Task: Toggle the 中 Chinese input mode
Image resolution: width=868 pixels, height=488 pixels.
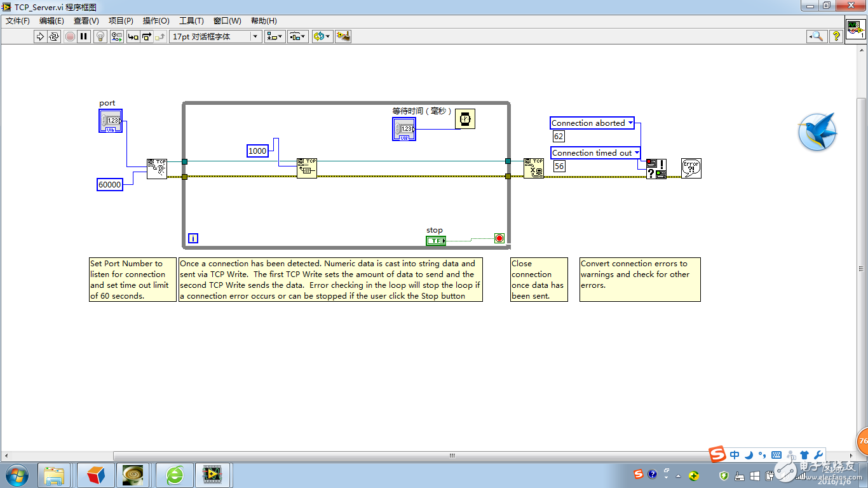Action: pos(735,455)
